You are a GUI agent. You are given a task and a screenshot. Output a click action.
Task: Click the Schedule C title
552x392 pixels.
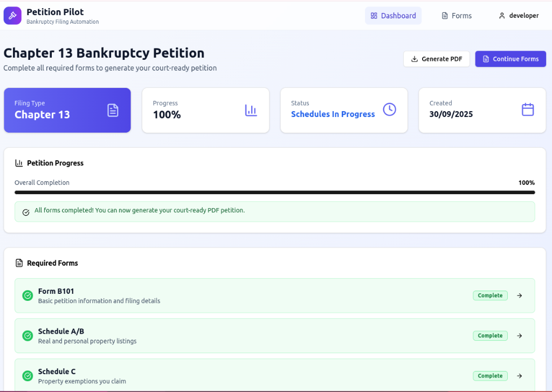57,372
